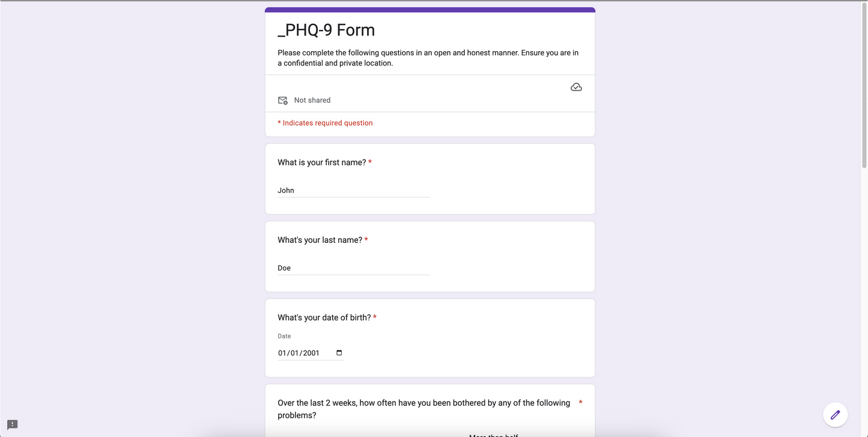Open the form editor with pencil button

click(x=835, y=415)
